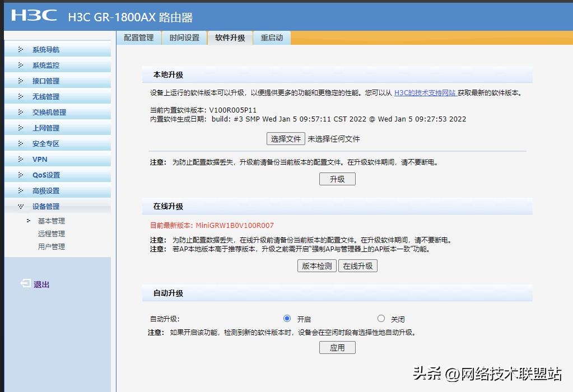Open 系统导航 in the sidebar
573x392 pixels.
tap(46, 50)
